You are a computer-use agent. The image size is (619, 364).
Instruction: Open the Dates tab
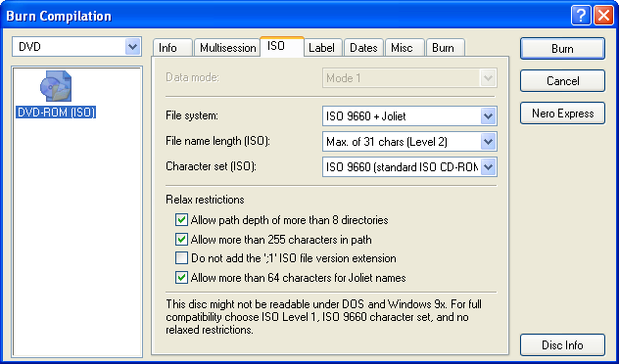point(363,48)
